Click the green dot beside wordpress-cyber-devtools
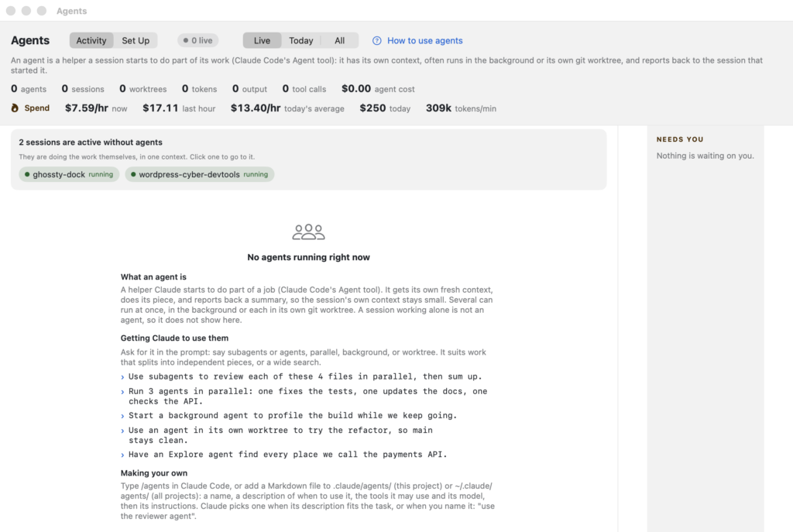 click(133, 174)
